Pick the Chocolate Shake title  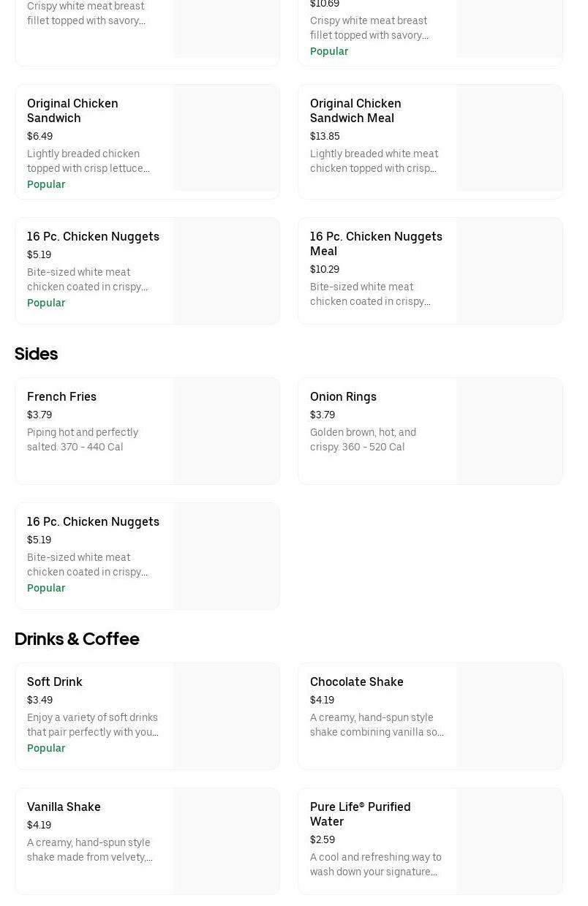[357, 682]
